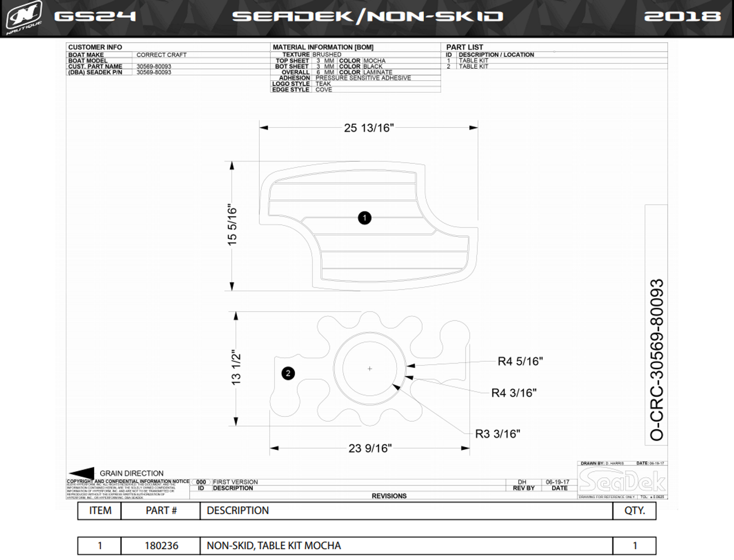
Task: Click the R3 3/16" radius arrowhead label
Action: [497, 434]
